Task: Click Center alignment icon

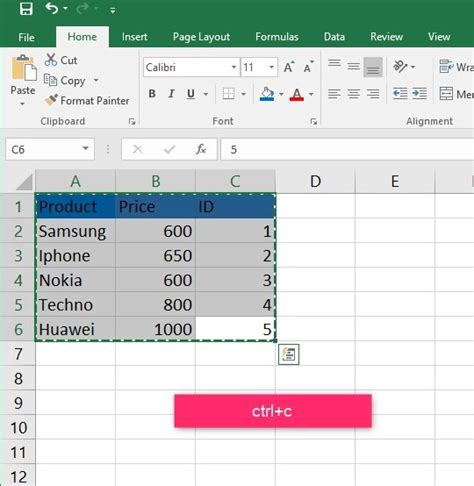Action: coord(353,94)
